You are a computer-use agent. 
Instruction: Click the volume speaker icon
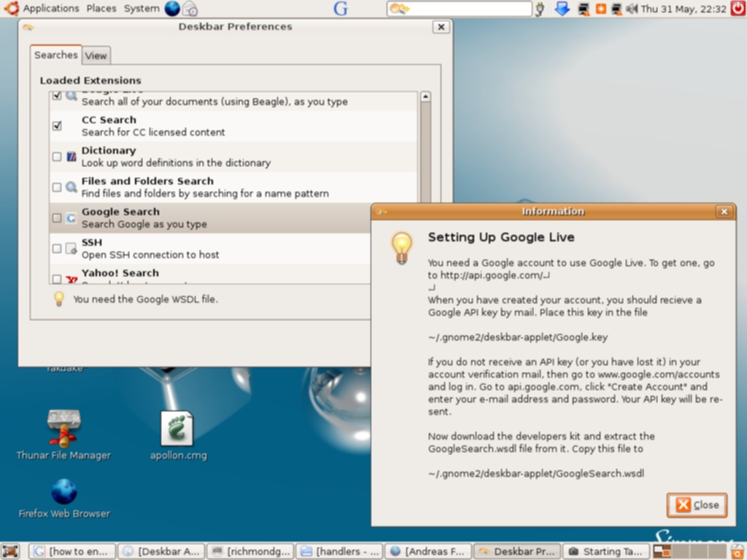[x=632, y=9]
